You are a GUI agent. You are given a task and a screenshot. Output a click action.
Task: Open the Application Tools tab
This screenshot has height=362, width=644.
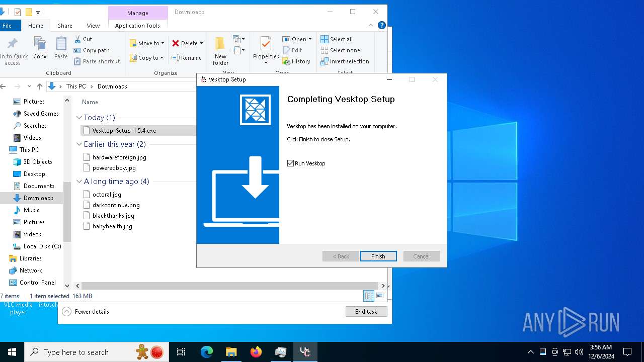pos(137,26)
